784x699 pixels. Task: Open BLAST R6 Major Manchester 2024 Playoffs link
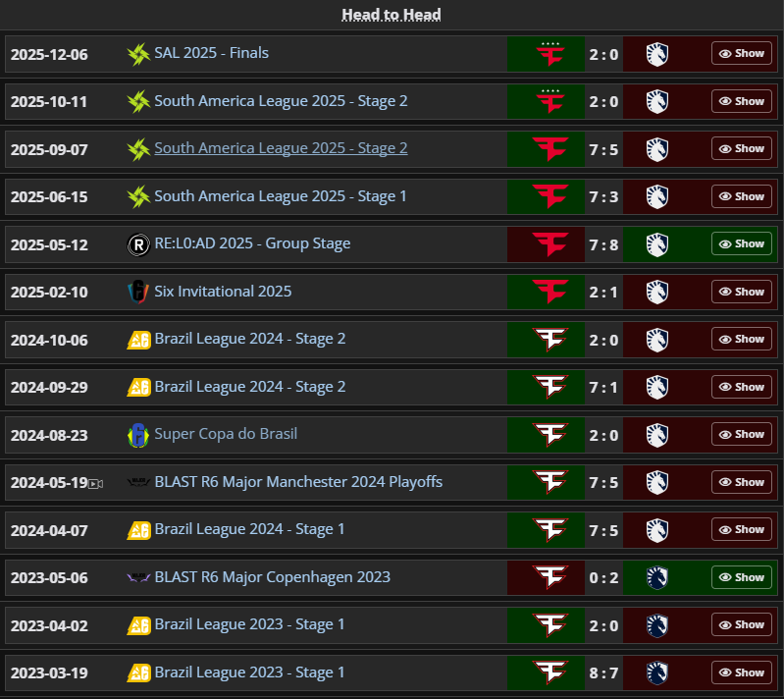point(298,482)
